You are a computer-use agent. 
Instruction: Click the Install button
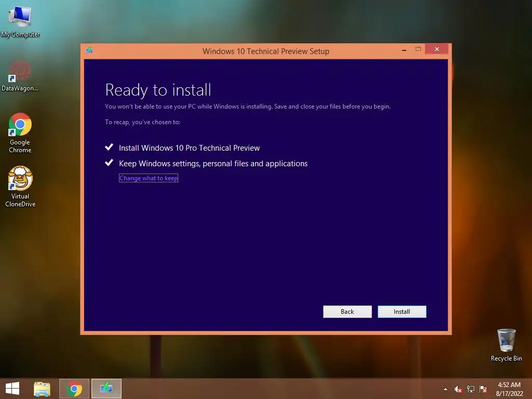pyautogui.click(x=402, y=312)
